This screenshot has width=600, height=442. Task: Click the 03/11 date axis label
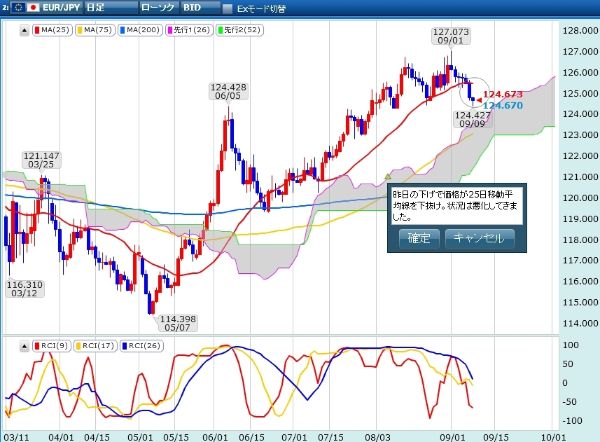(x=16, y=437)
